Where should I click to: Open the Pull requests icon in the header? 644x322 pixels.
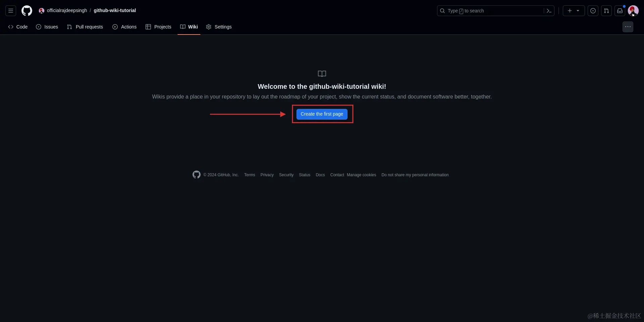coord(606,11)
